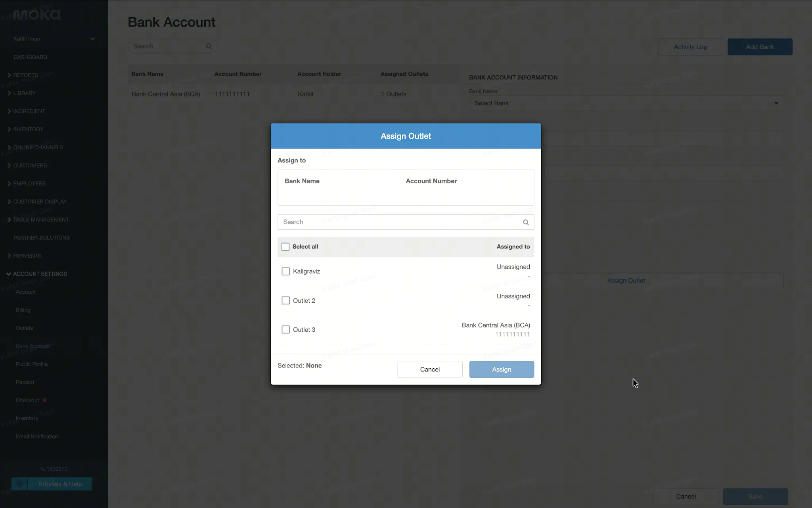Expand the Table Management sidebar section

41,219
